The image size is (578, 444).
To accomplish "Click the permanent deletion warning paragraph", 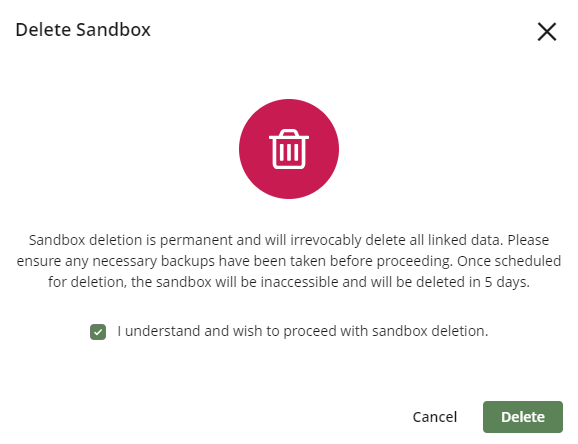I will 289,261.
